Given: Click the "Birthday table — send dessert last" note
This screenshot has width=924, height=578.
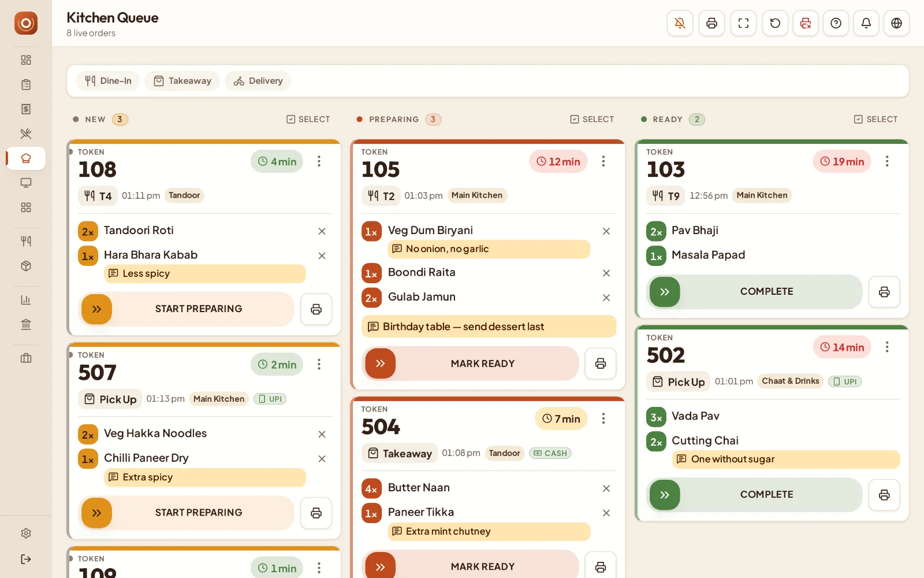Looking at the screenshot, I should [489, 327].
